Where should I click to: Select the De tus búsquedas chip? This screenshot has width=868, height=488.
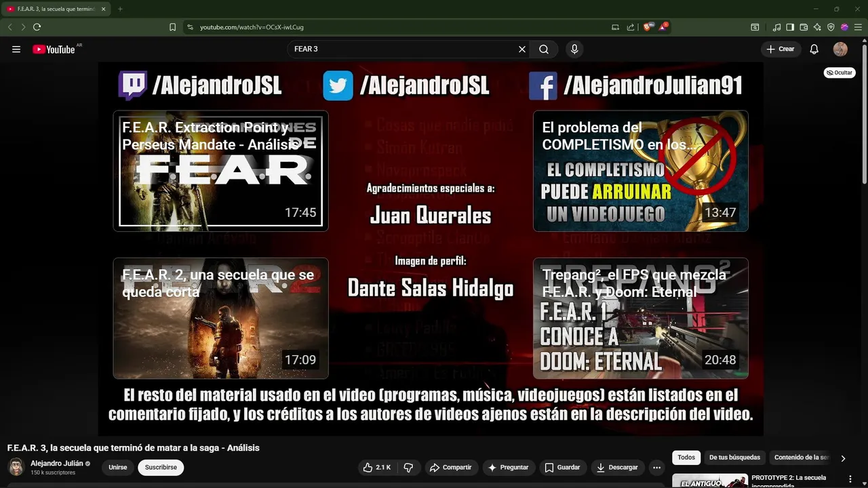click(x=734, y=457)
